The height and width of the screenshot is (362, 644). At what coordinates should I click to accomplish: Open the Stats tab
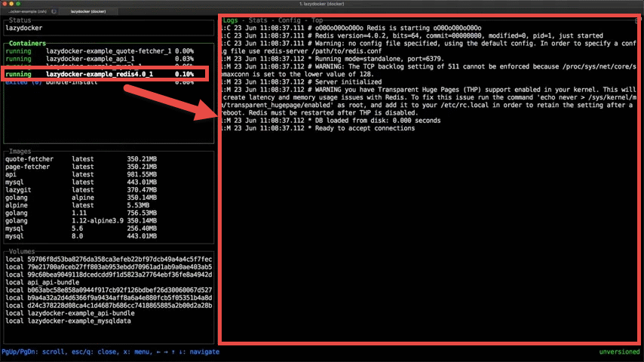tap(258, 20)
